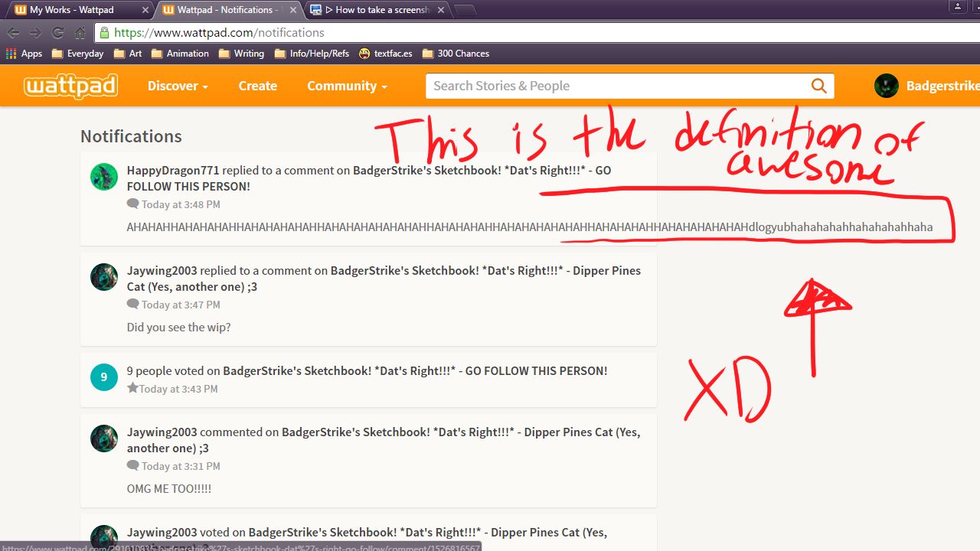Screen dimensions: 980x551
Task: Open the Art bookmark folder
Action: tap(128, 54)
